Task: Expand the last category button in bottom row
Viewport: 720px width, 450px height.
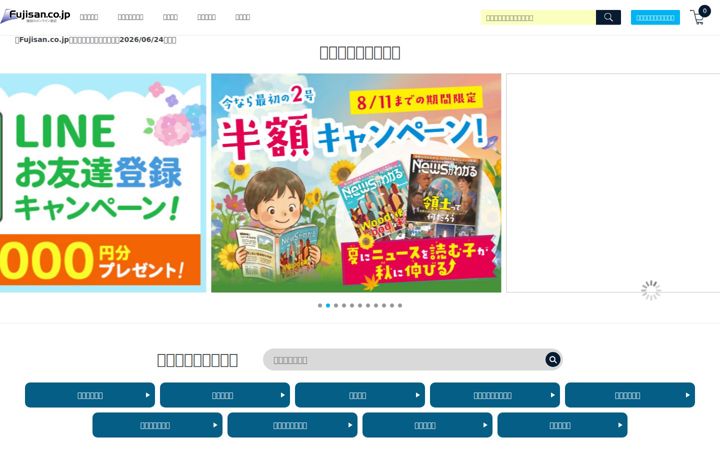Action: tap(562, 425)
